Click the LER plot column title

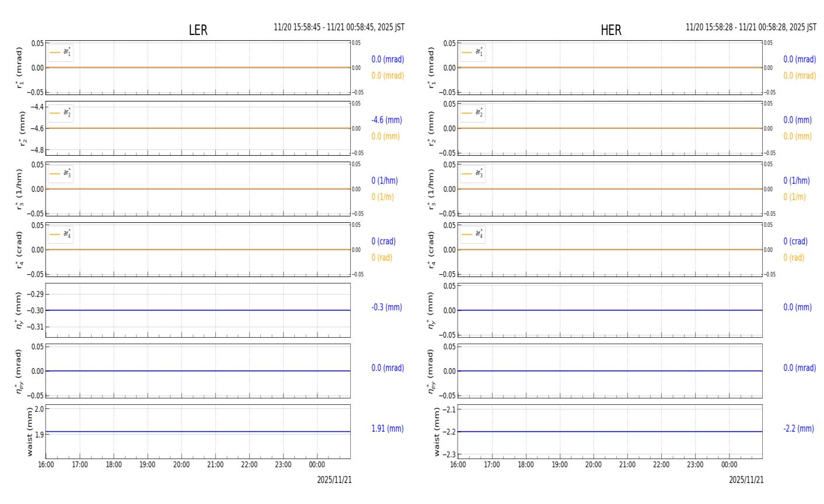coord(198,30)
